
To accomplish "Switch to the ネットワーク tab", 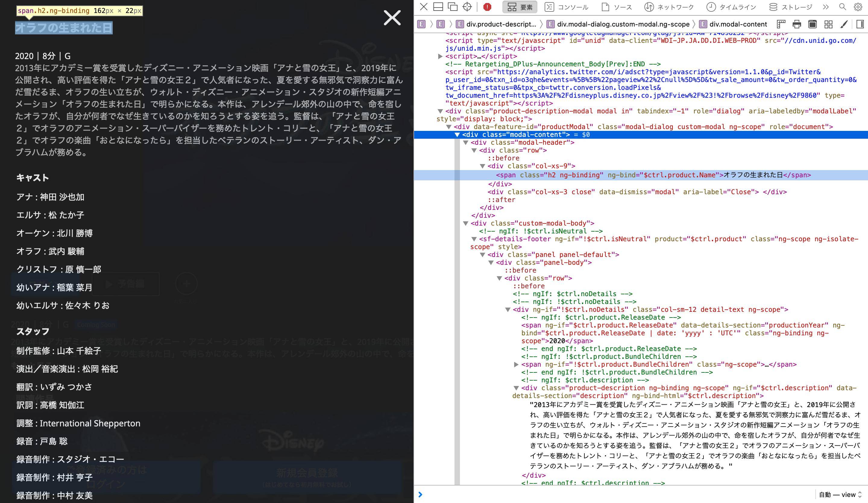I will pos(669,7).
